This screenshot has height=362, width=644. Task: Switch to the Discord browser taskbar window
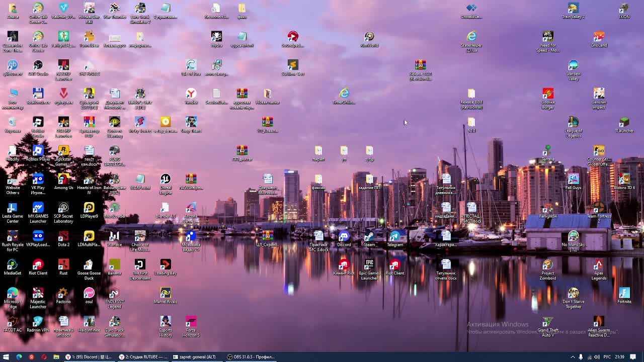point(89,357)
